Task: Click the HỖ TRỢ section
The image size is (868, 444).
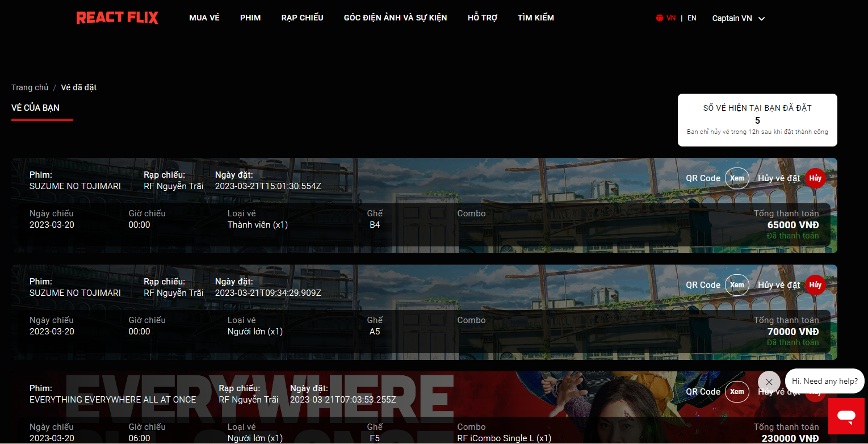Action: coord(482,18)
